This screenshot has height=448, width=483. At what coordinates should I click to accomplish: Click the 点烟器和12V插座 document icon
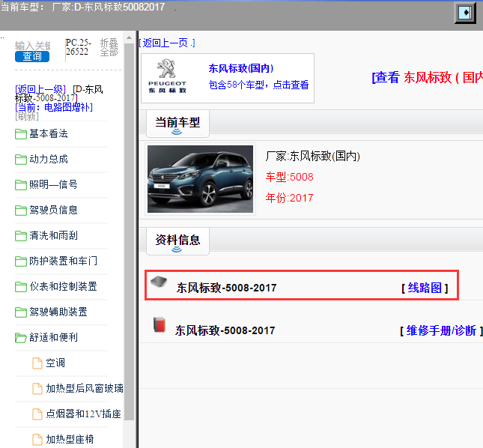click(x=37, y=414)
